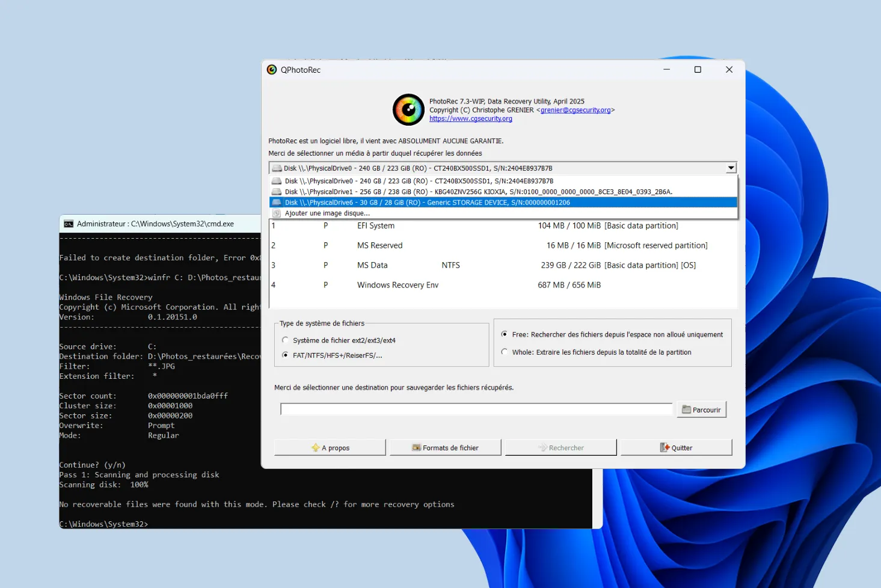This screenshot has width=881, height=588.
Task: Choose PhysicalDrive6 30 GB Generic STORAGE DEVICE
Action: tap(503, 203)
